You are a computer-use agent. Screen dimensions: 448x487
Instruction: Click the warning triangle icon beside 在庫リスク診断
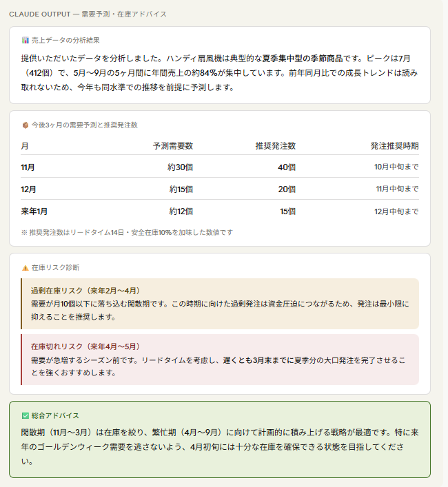click(x=26, y=268)
